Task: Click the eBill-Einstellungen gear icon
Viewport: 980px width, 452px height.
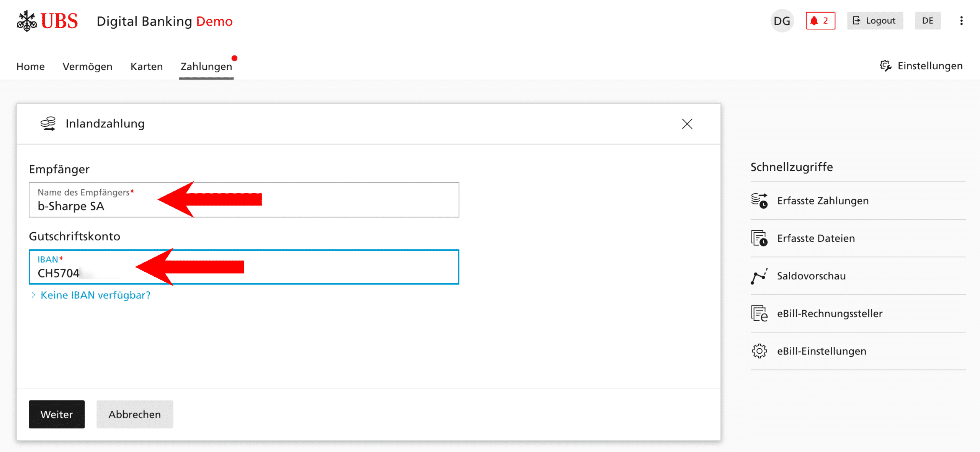Action: click(x=759, y=351)
